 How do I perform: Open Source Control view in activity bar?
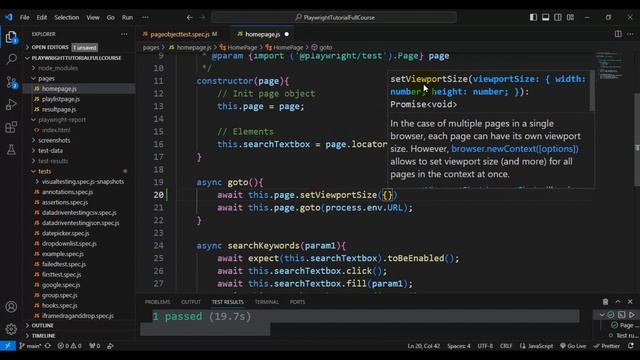(x=11, y=82)
